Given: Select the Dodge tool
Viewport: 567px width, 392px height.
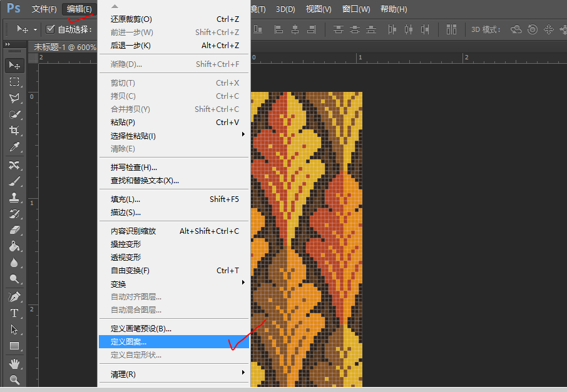Looking at the screenshot, I should coord(14,279).
